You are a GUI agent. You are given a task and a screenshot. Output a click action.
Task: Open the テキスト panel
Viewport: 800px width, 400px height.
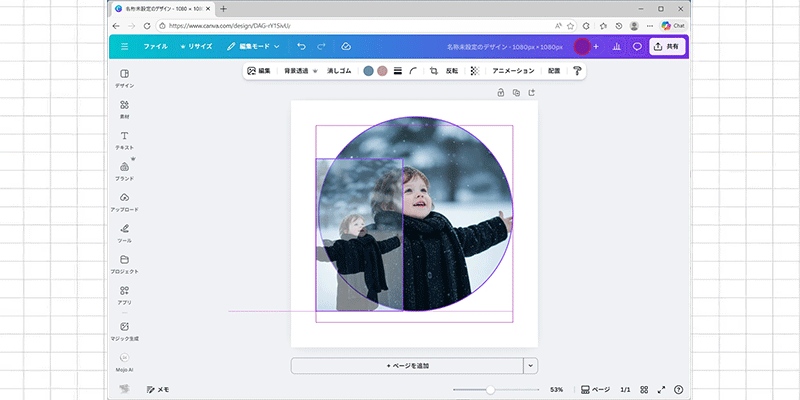pyautogui.click(x=124, y=140)
